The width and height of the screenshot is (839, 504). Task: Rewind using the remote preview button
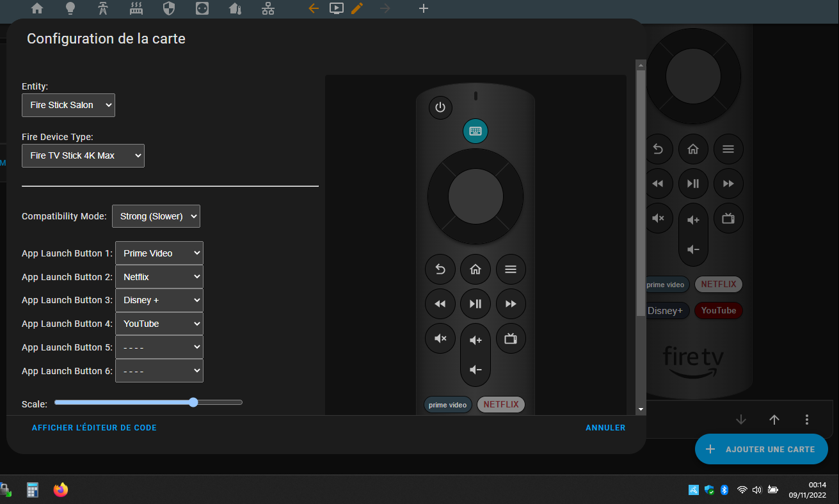[x=440, y=304]
